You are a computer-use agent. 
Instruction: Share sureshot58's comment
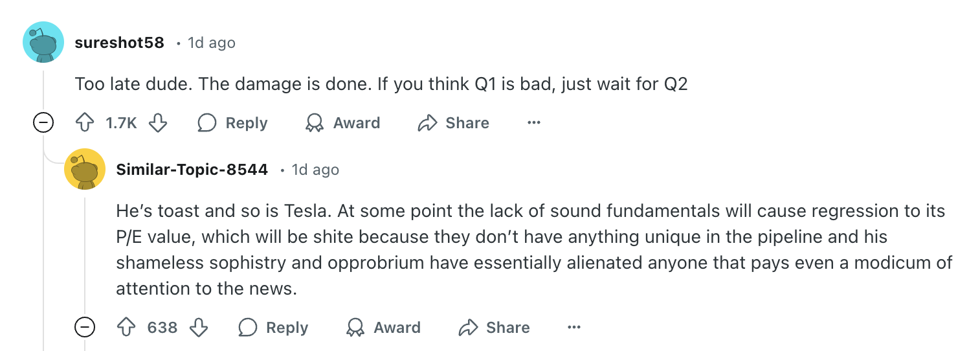(x=454, y=123)
